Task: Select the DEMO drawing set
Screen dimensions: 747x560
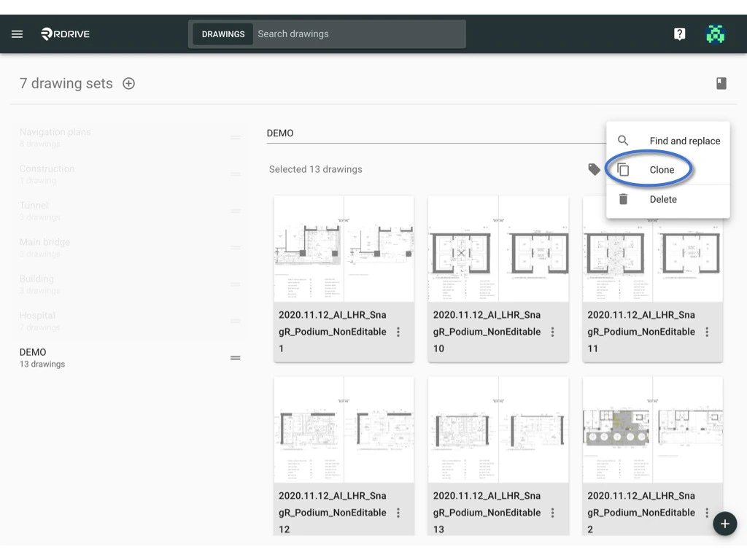Action: pyautogui.click(x=128, y=357)
